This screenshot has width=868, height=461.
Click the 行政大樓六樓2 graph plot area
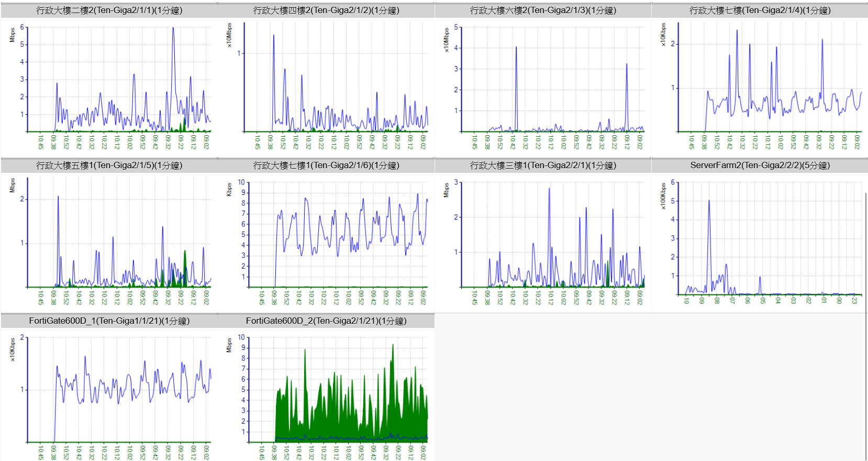(x=552, y=79)
